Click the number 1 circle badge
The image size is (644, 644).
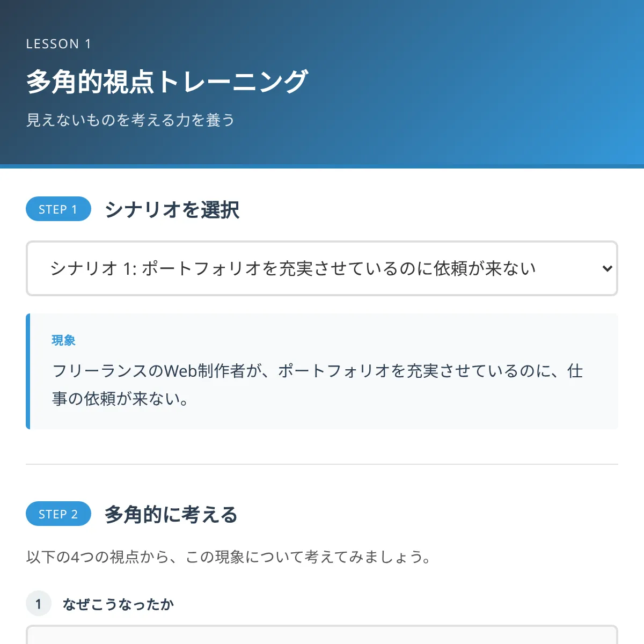38,604
